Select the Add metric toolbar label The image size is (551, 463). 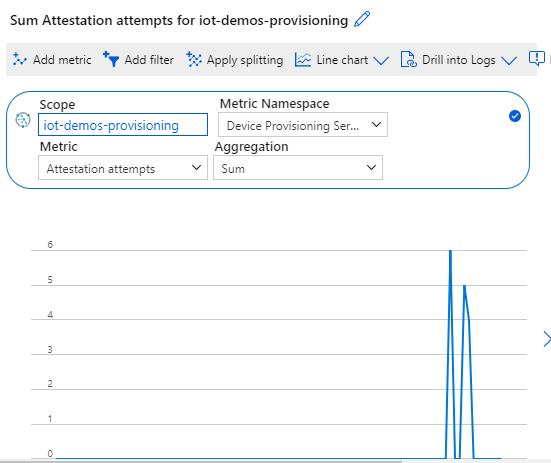coord(62,60)
